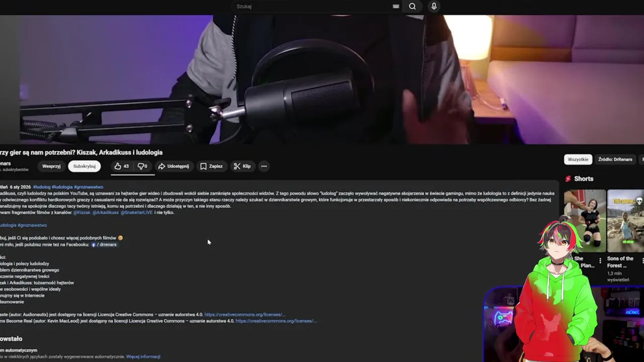Dislike the video with thumbs-down
The width and height of the screenshot is (644, 362).
click(142, 166)
